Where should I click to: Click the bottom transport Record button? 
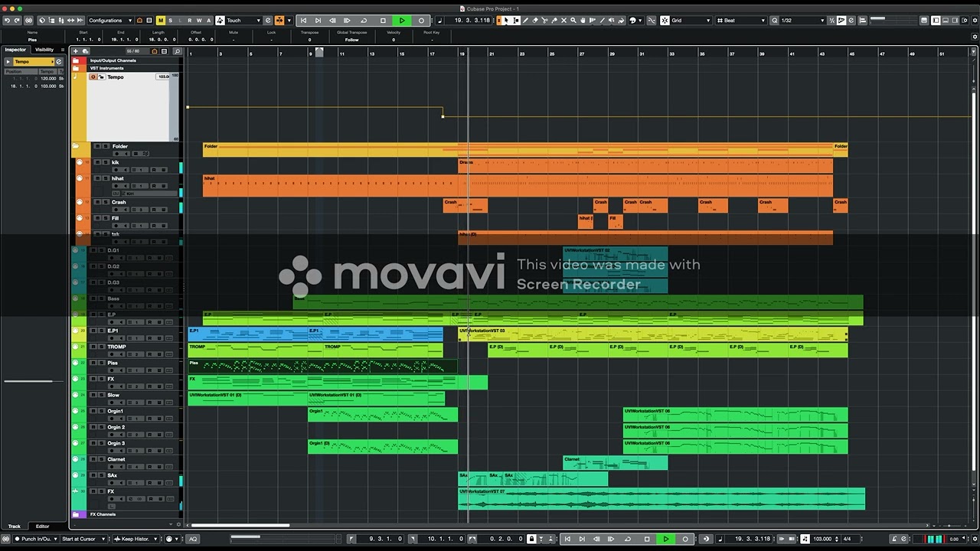click(x=685, y=539)
